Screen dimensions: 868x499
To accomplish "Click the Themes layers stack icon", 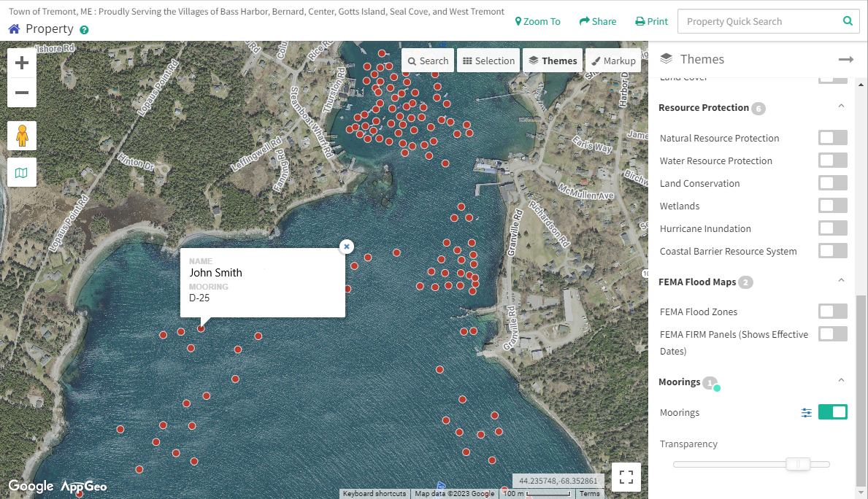I will (667, 58).
